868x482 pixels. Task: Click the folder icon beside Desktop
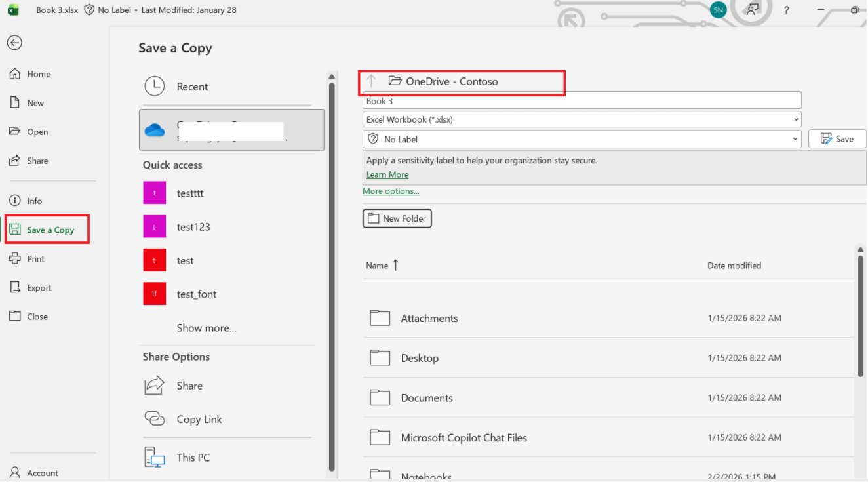tap(380, 358)
